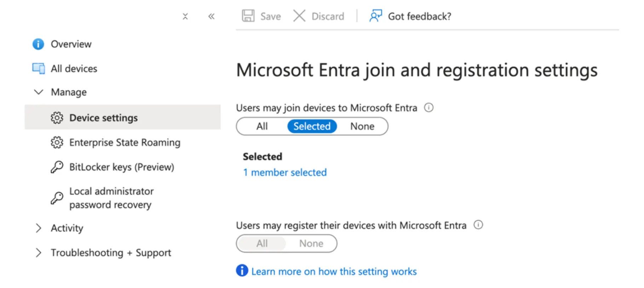Screen dimensions: 644x288
Task: Click info icon beside join devices setting
Action: pyautogui.click(x=429, y=107)
